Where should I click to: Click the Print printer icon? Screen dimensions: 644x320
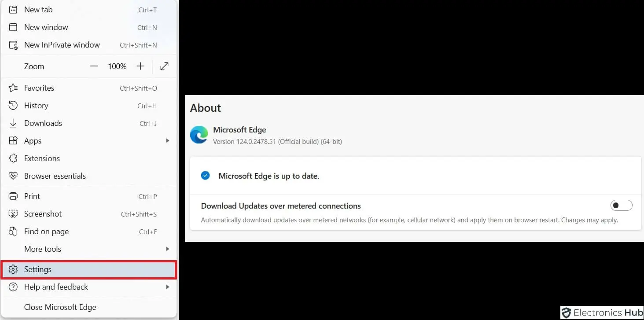coord(13,196)
